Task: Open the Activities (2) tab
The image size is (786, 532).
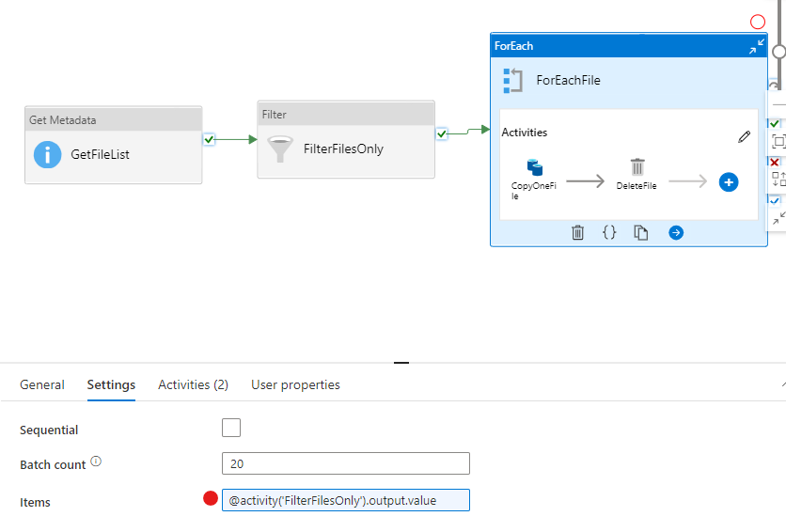Action: [x=193, y=384]
